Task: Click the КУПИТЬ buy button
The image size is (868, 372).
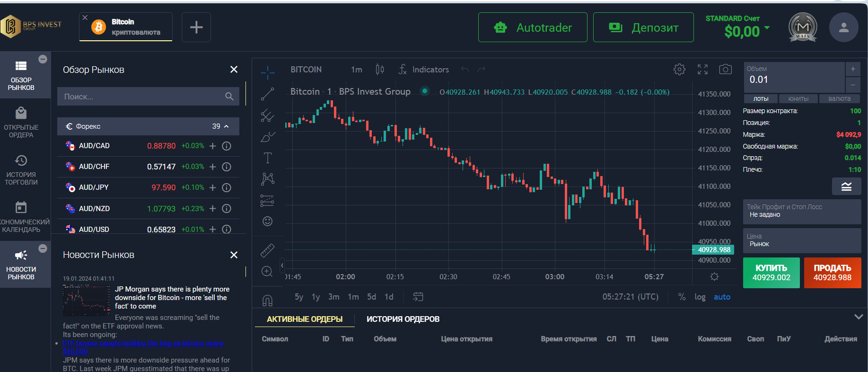Action: (x=772, y=273)
